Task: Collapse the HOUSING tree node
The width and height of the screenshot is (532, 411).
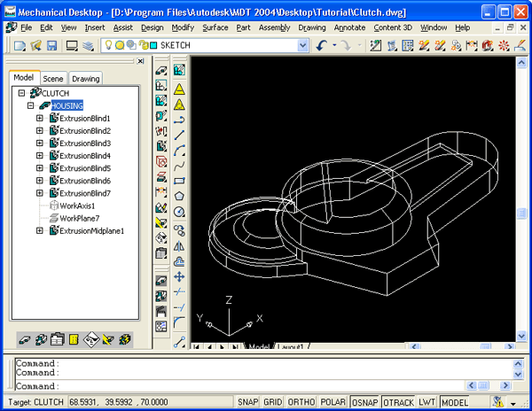Action: [30, 105]
